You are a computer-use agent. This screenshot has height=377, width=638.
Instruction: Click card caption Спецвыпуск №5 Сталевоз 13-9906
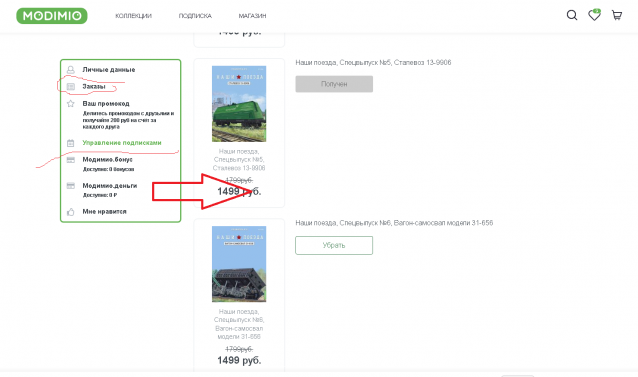click(x=239, y=160)
